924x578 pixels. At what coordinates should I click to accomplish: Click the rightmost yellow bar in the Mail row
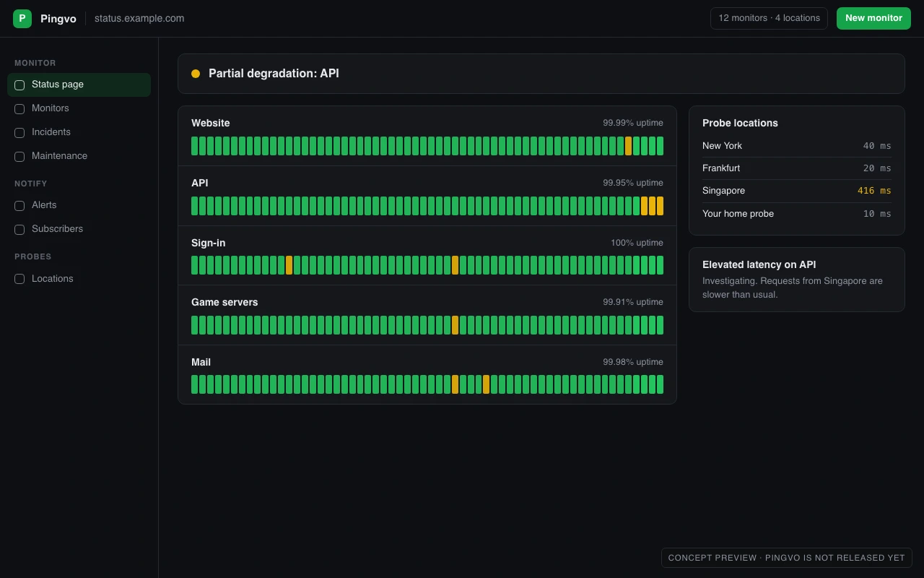[x=486, y=384]
